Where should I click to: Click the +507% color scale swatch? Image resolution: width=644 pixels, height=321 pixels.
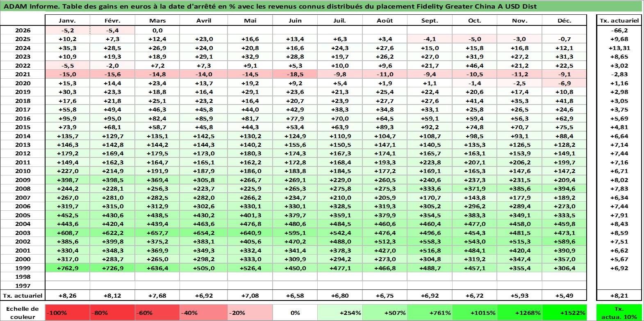(x=385, y=312)
